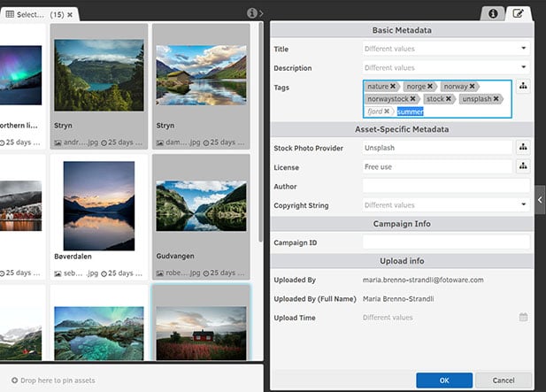This screenshot has height=392, width=546.
Task: Click the Upload Time Different values field
Action: click(x=388, y=318)
